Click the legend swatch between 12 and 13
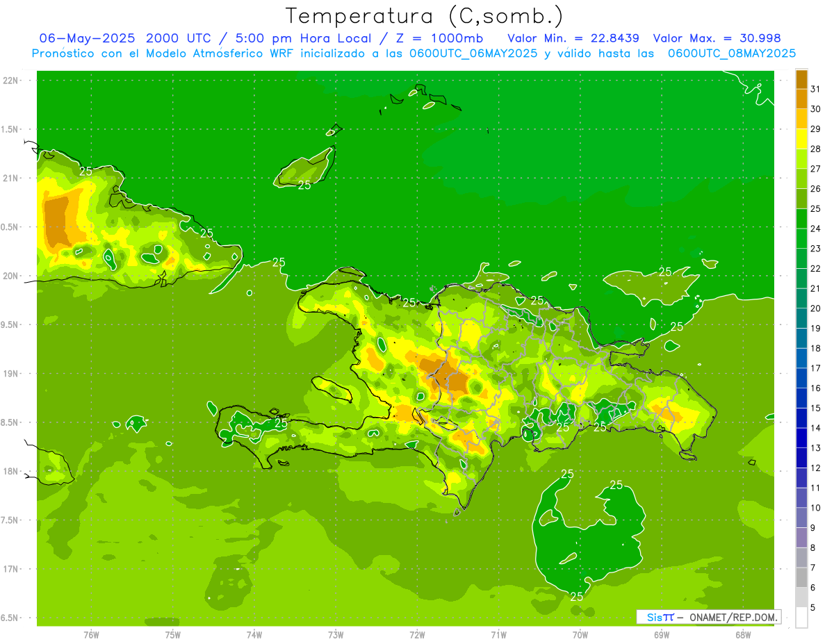834x644 pixels. (801, 458)
